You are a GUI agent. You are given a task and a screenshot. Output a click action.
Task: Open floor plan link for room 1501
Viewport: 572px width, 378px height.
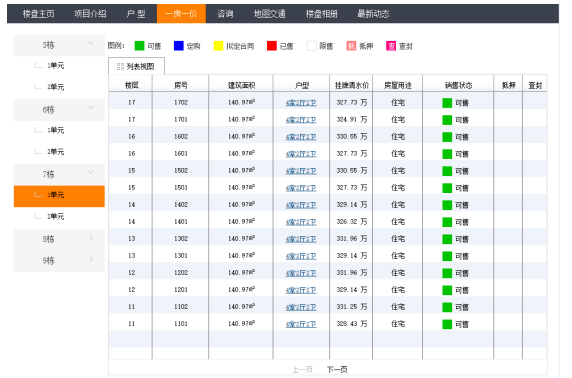pyautogui.click(x=301, y=188)
